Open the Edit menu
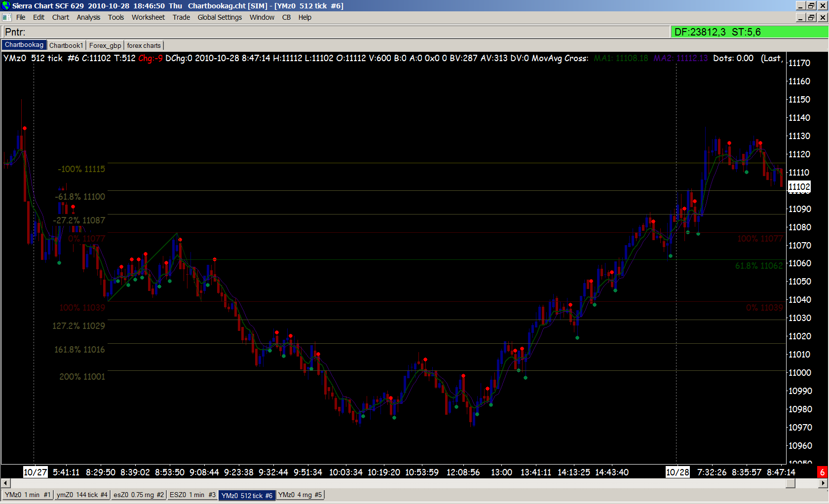 pos(38,17)
